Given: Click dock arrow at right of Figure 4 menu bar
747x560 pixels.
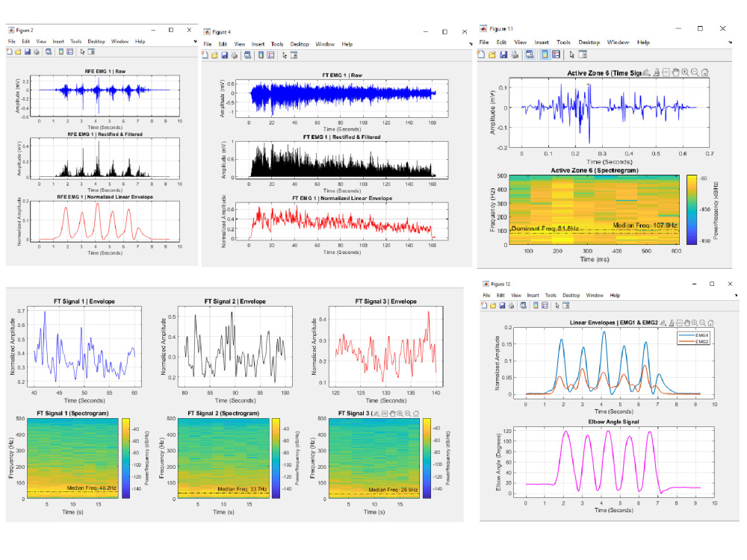Looking at the screenshot, I should 470,44.
